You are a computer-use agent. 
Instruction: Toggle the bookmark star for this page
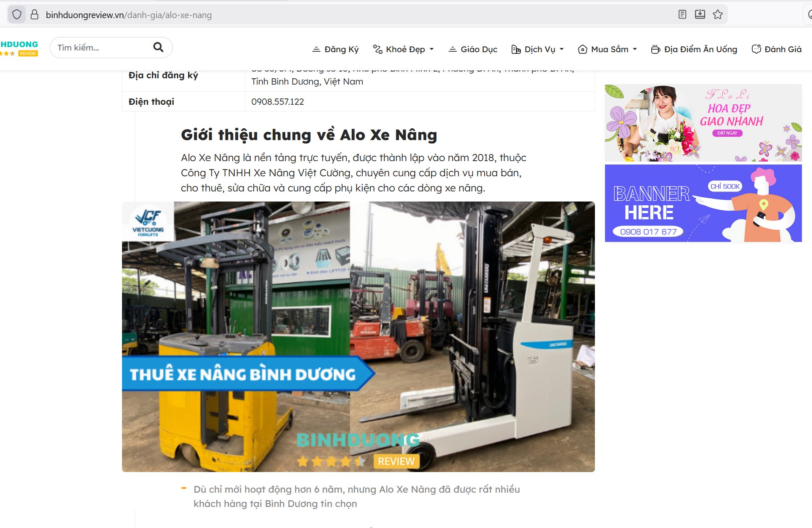(x=718, y=14)
